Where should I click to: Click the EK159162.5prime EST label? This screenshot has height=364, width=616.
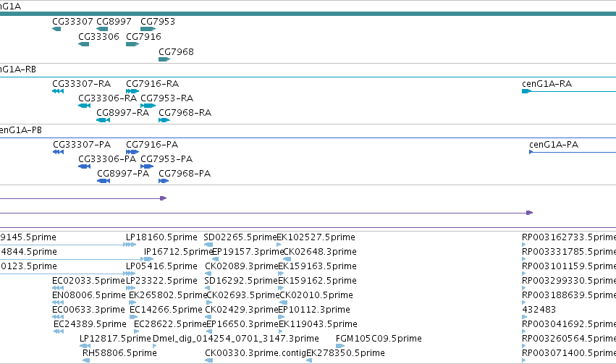[x=318, y=281]
